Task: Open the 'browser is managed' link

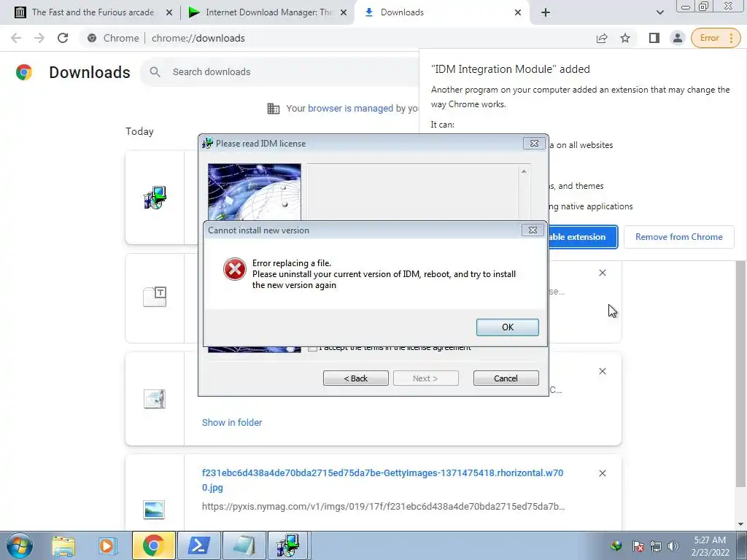Action: tap(350, 108)
